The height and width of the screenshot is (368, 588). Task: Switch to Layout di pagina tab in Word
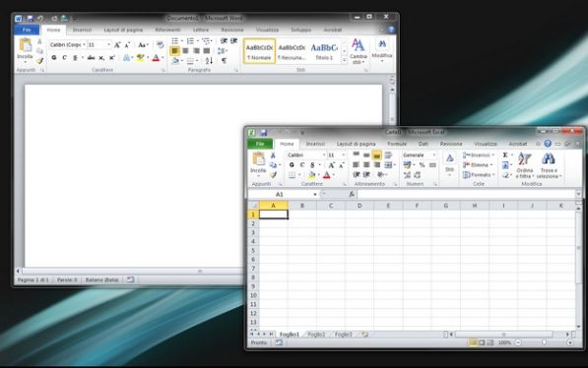pyautogui.click(x=123, y=30)
